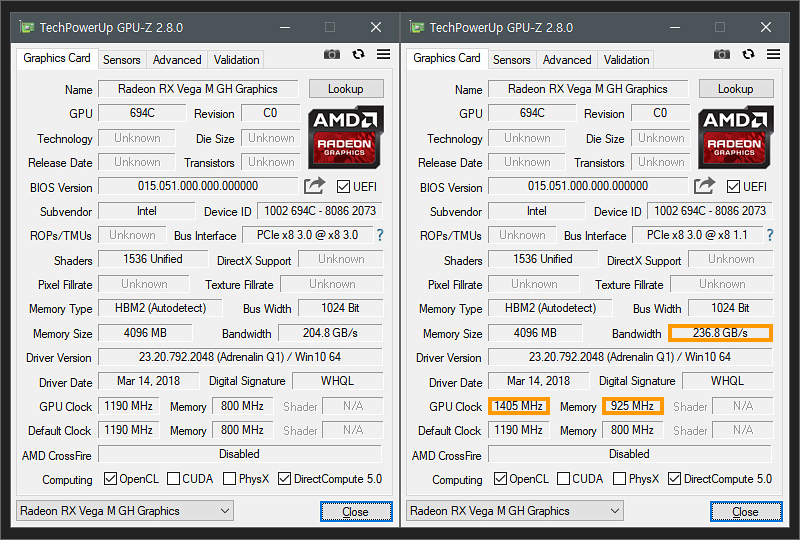This screenshot has height=540, width=800.
Task: Click HBM2 (Autodetect) field in left window
Action: click(160, 308)
